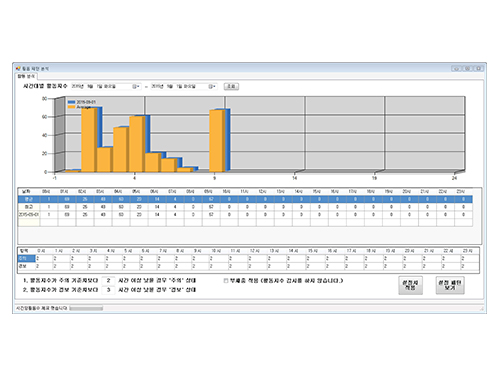The height and width of the screenshot is (375, 500).
Task: Click the orange Average legend swatch
Action: (x=71, y=107)
